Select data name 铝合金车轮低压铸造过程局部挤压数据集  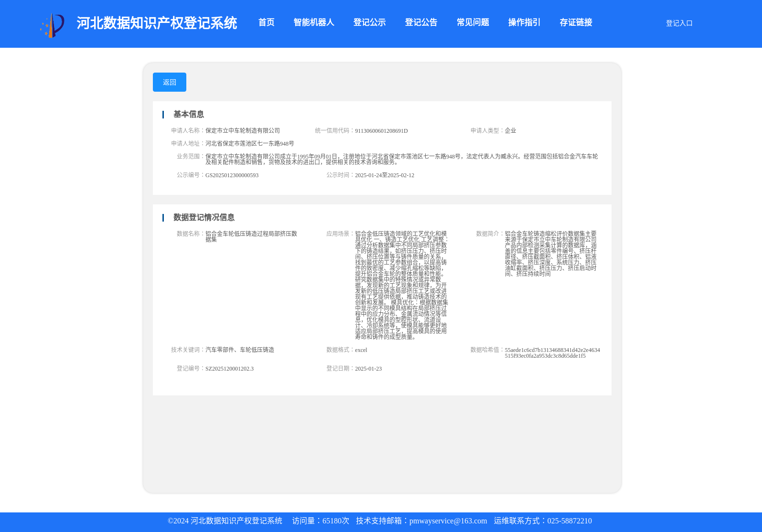251,236
